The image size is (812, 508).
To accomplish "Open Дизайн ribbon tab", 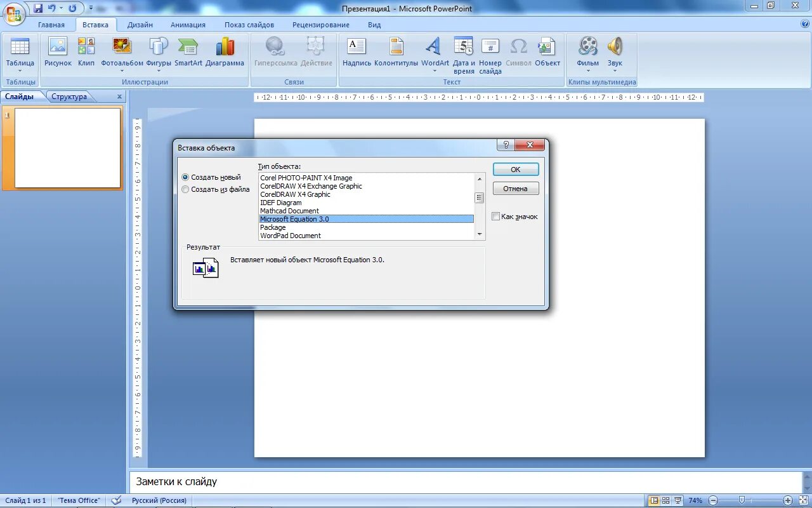I will [140, 25].
